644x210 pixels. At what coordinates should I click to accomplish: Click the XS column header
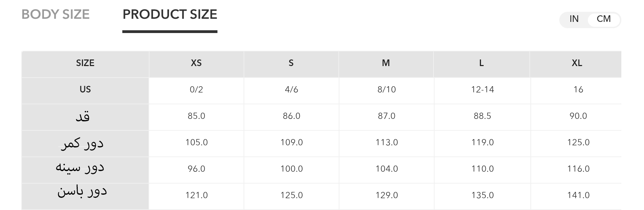[196, 63]
